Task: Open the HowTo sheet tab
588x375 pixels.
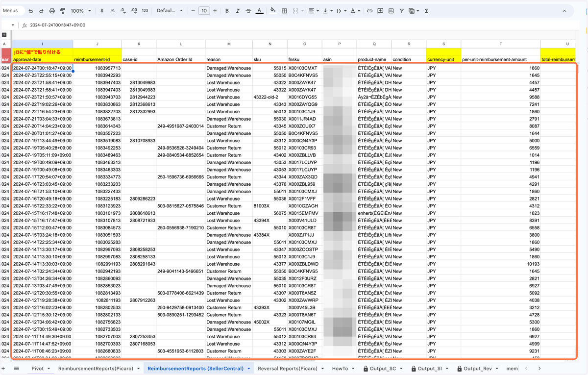Action: coord(340,368)
